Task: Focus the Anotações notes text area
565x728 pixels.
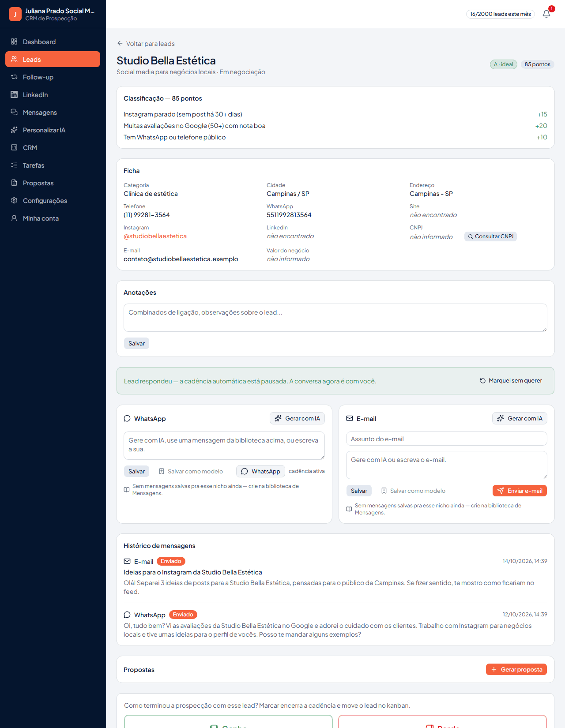Action: coord(335,318)
